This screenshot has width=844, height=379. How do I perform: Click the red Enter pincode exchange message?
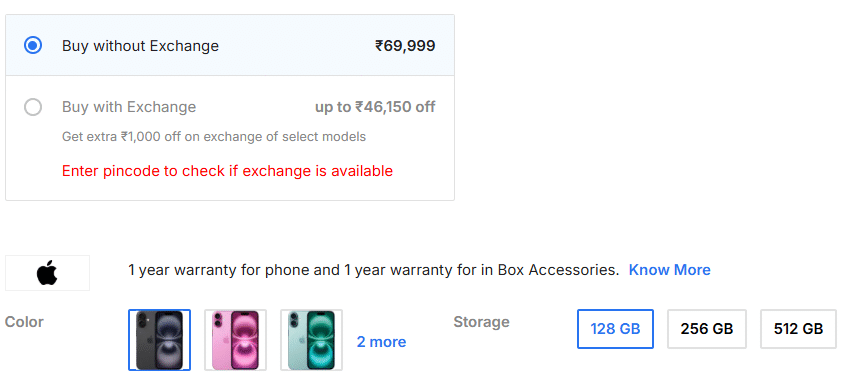click(227, 171)
